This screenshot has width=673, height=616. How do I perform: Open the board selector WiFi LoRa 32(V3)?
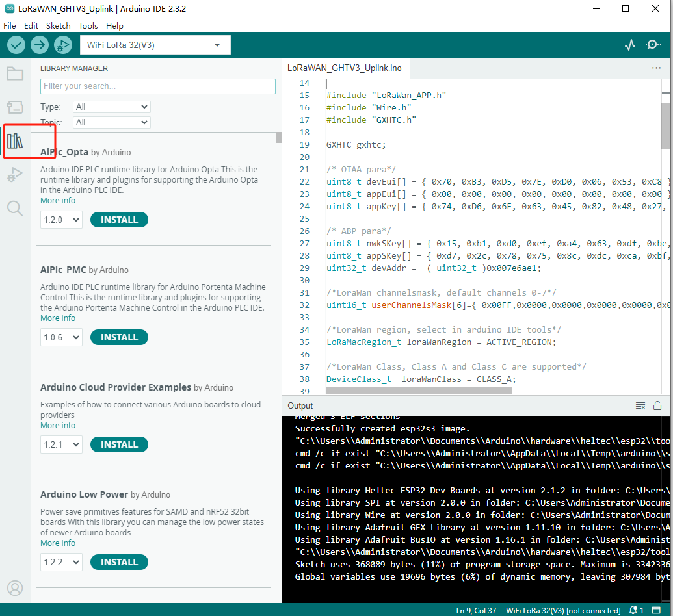(x=155, y=45)
